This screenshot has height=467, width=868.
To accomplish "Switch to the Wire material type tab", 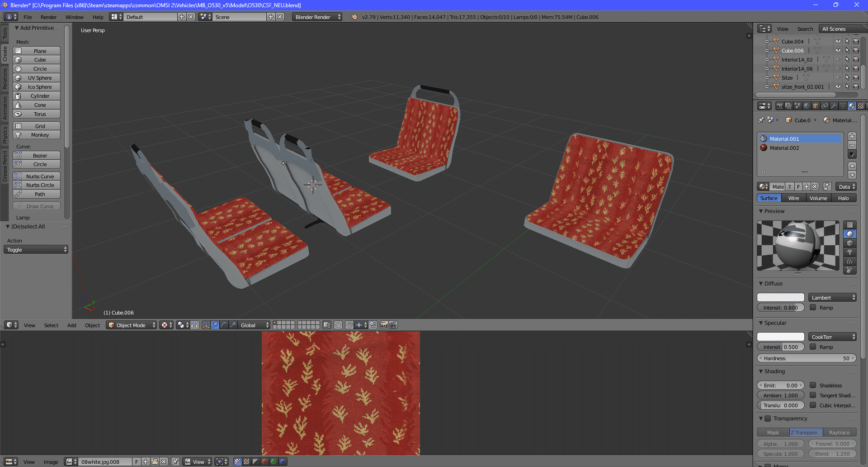I will tap(793, 198).
